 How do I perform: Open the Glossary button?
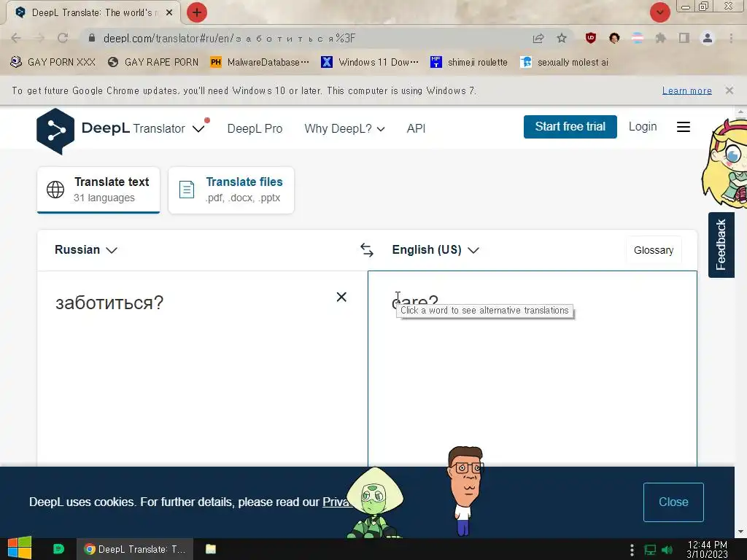(654, 250)
